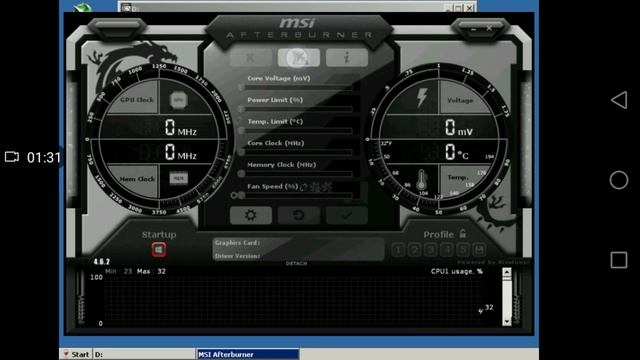Tap the Android back triangle button
Viewport: 640px width, 360px height.
coord(619,100)
